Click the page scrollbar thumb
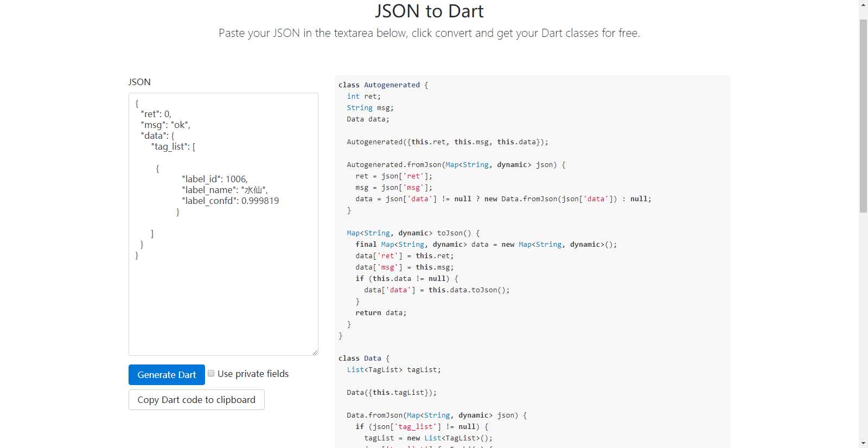Screen dimensions: 868x448 (863, 116)
